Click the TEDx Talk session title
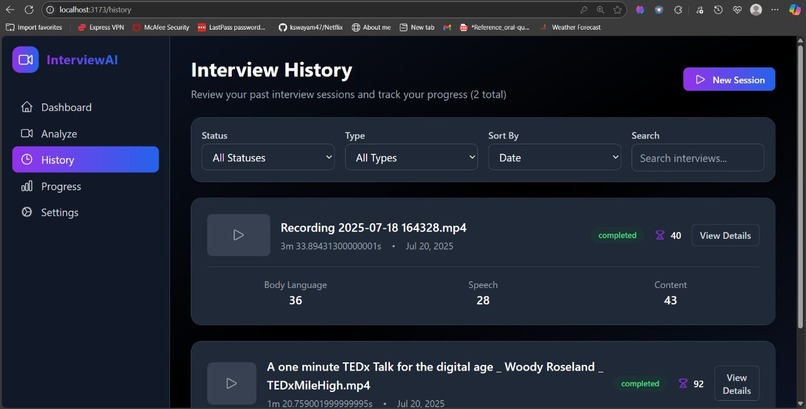 click(x=435, y=376)
